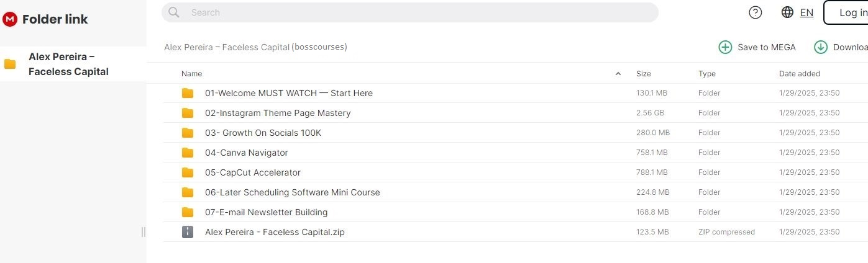This screenshot has width=868, height=263.
Task: Click the search magnifier icon
Action: click(174, 12)
